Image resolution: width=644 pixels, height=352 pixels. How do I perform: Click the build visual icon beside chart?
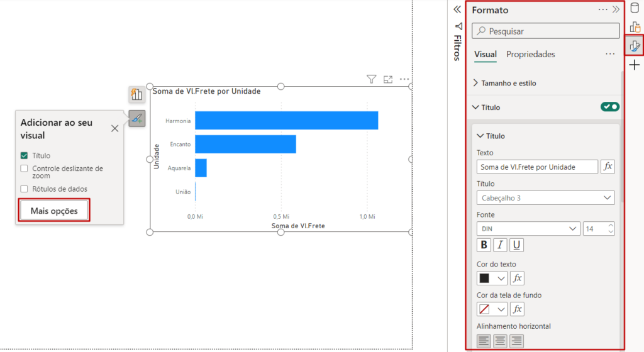[x=136, y=94]
